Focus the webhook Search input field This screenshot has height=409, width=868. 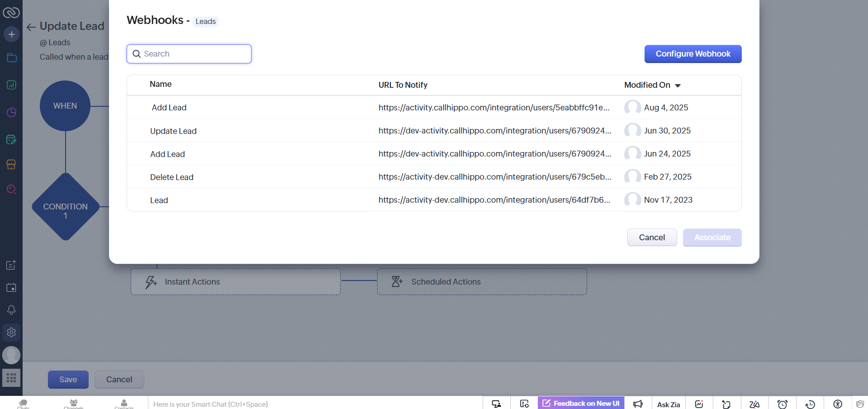[x=189, y=54]
